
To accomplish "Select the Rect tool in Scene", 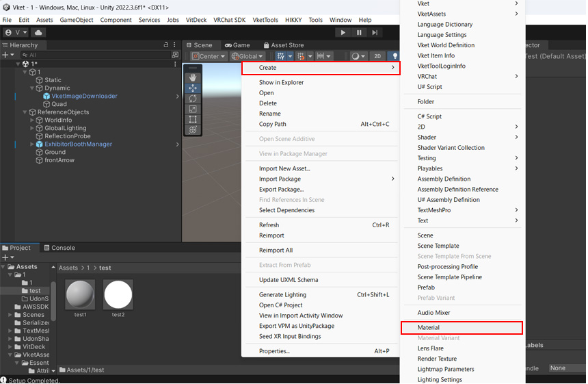I will point(193,119).
